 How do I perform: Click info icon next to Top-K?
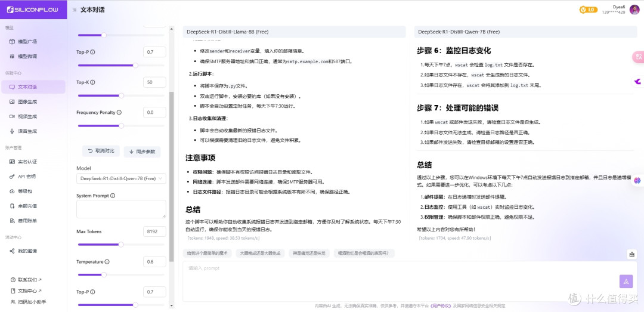(x=93, y=82)
